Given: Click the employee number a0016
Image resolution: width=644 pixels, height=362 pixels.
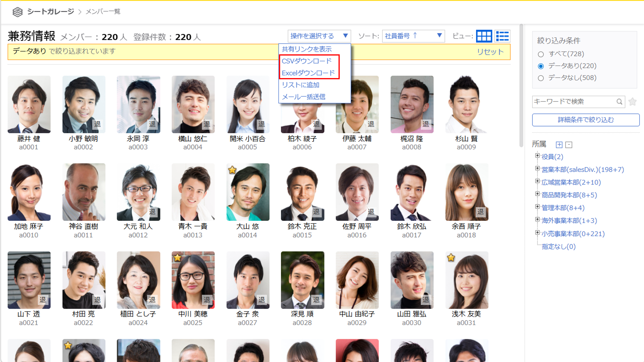Looking at the screenshot, I should tap(357, 235).
